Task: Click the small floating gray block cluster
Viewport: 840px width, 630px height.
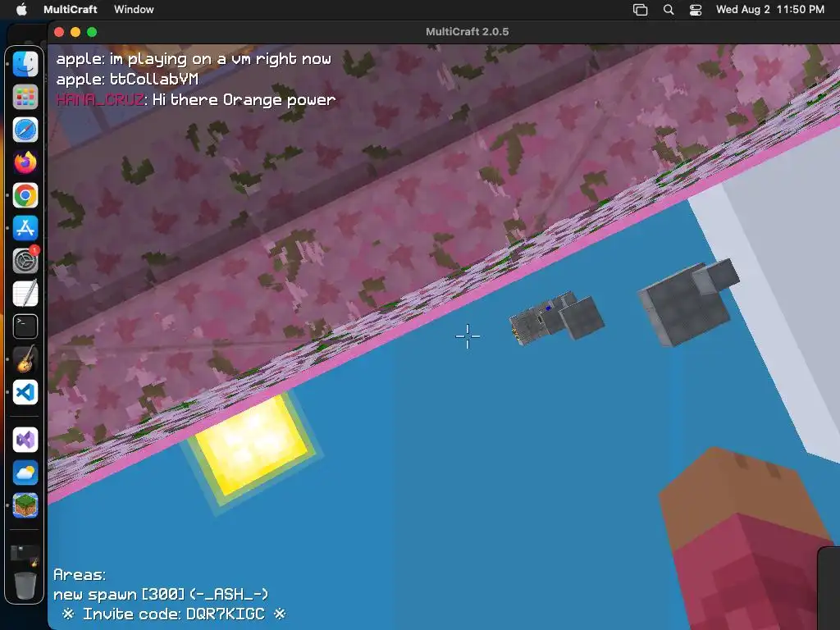Action: coord(557,318)
